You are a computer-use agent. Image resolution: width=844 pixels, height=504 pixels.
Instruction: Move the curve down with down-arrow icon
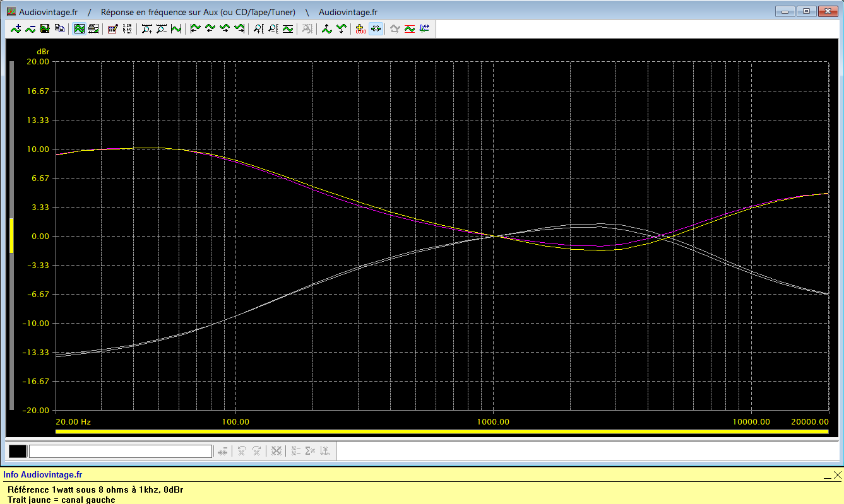pyautogui.click(x=342, y=28)
